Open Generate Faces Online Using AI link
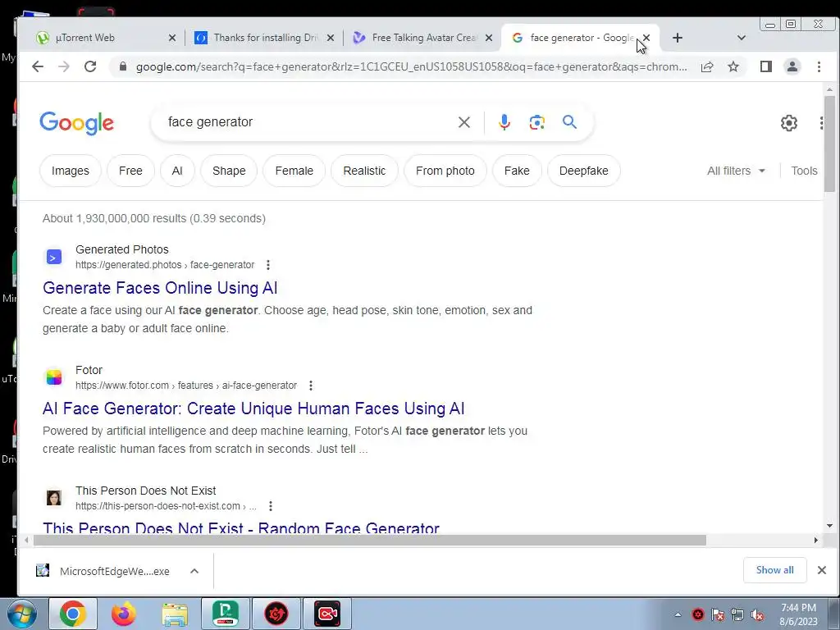Viewport: 840px width, 630px height. (x=160, y=288)
